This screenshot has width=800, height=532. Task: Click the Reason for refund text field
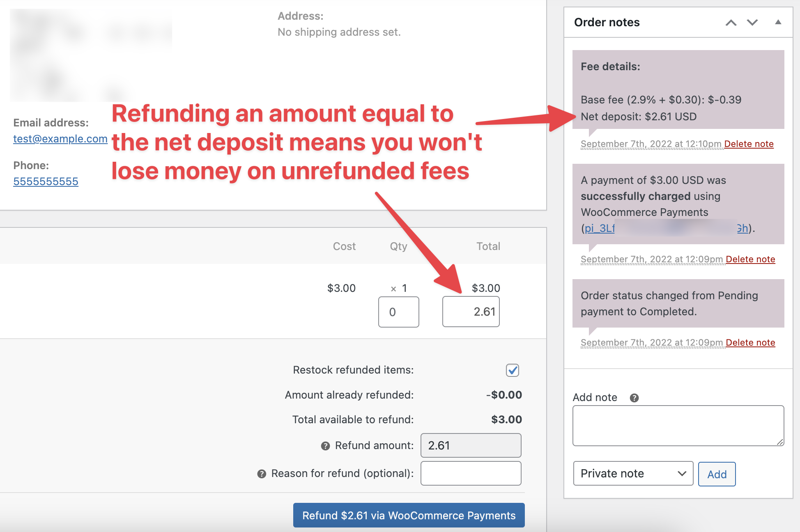(x=471, y=473)
